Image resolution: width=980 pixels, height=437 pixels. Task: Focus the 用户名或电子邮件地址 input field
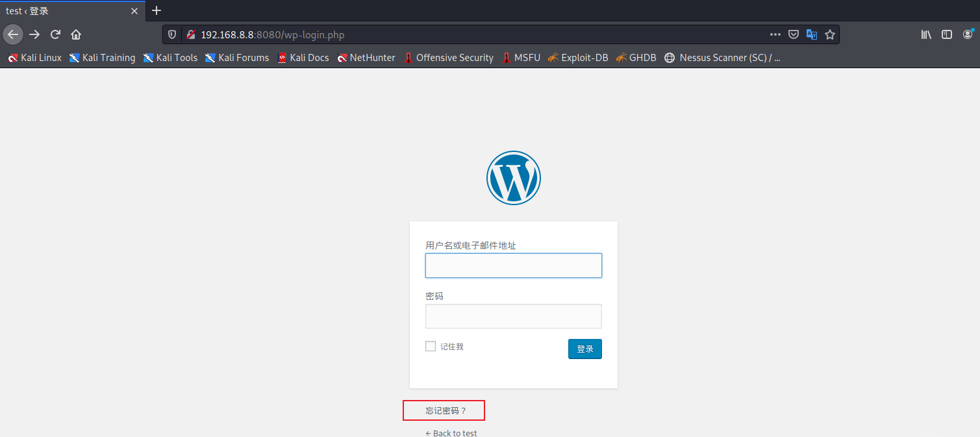pos(514,266)
